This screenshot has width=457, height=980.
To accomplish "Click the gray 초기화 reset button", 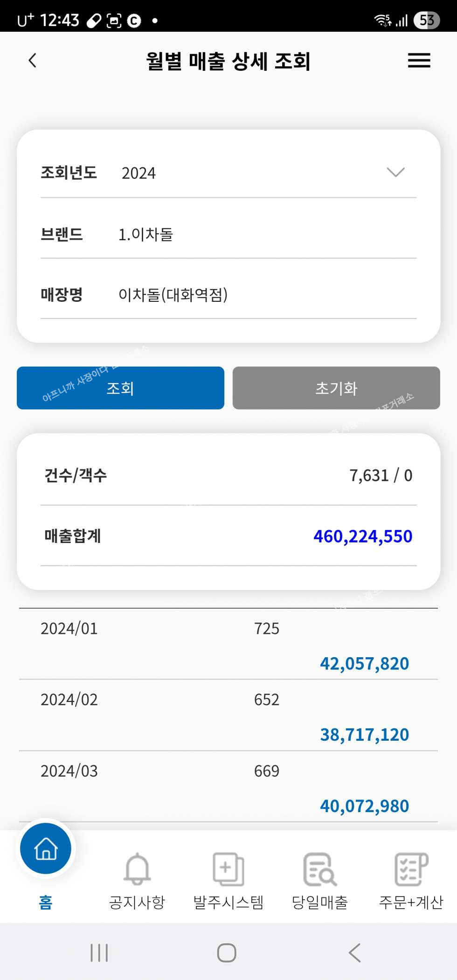I will pyautogui.click(x=336, y=388).
